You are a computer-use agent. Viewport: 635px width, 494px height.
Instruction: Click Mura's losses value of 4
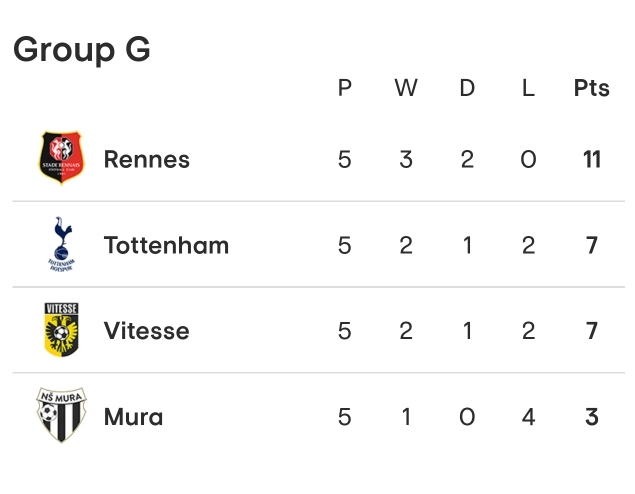click(x=528, y=417)
